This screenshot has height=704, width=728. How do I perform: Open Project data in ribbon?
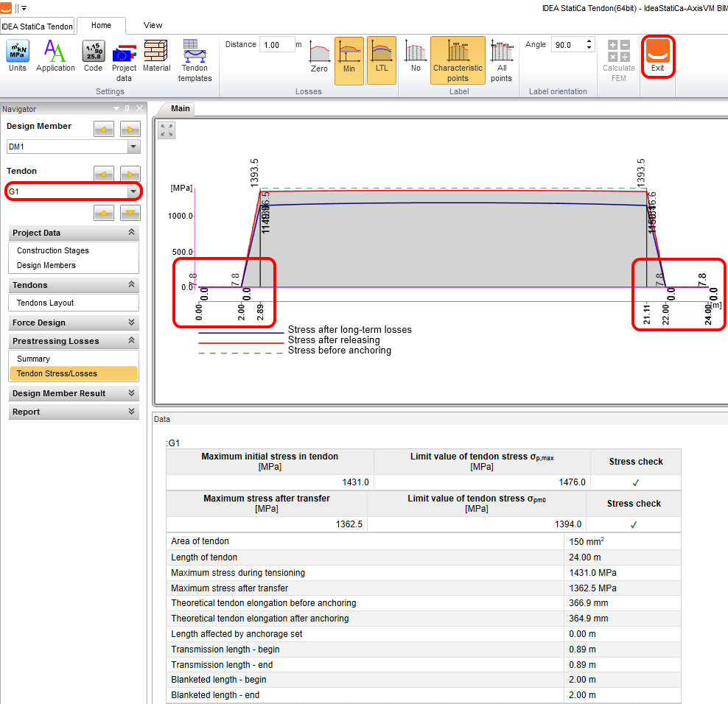(124, 59)
